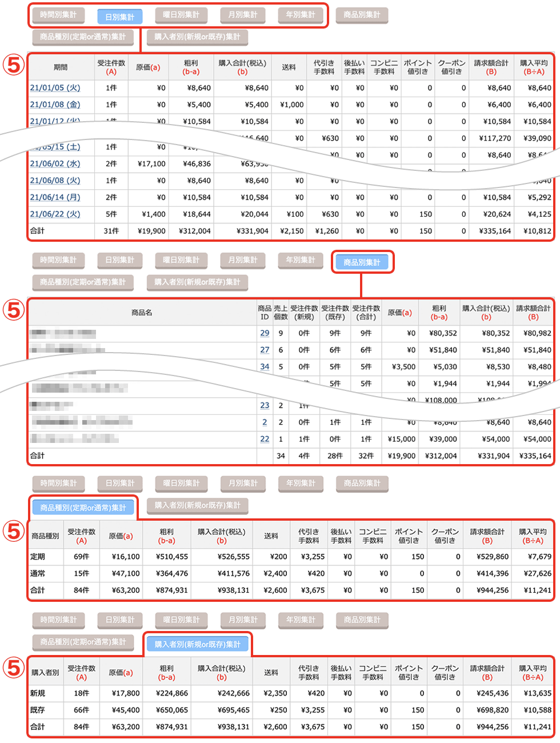Viewport: 560px width, 743px height.
Task: Select the highlighted 商品別集計 tab
Action: [362, 262]
